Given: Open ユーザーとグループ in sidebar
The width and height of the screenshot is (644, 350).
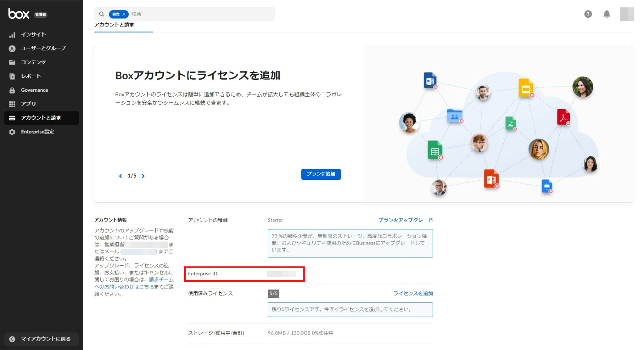Looking at the screenshot, I should (43, 48).
